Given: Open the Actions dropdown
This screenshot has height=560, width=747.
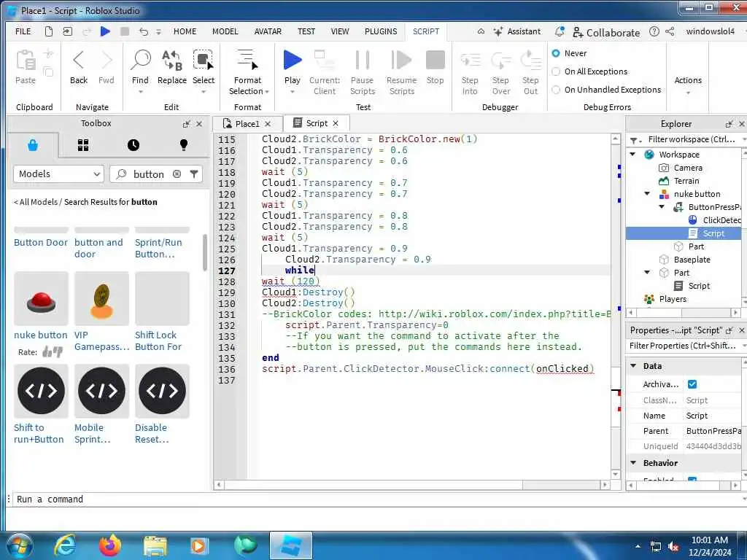Looking at the screenshot, I should 688,85.
